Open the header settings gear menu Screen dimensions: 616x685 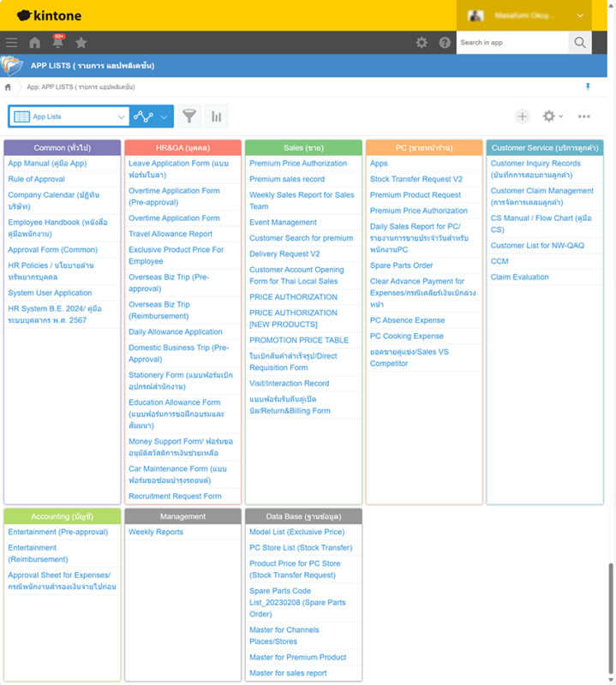click(x=422, y=43)
